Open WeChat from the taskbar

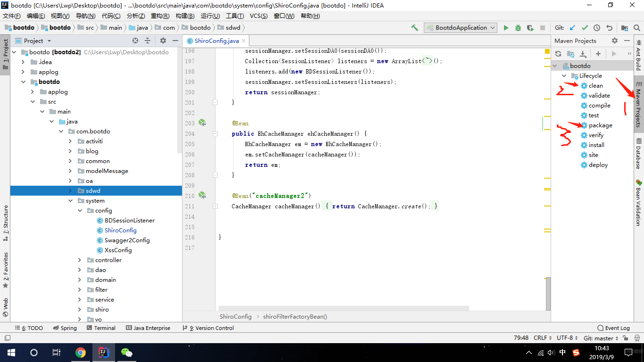126,352
